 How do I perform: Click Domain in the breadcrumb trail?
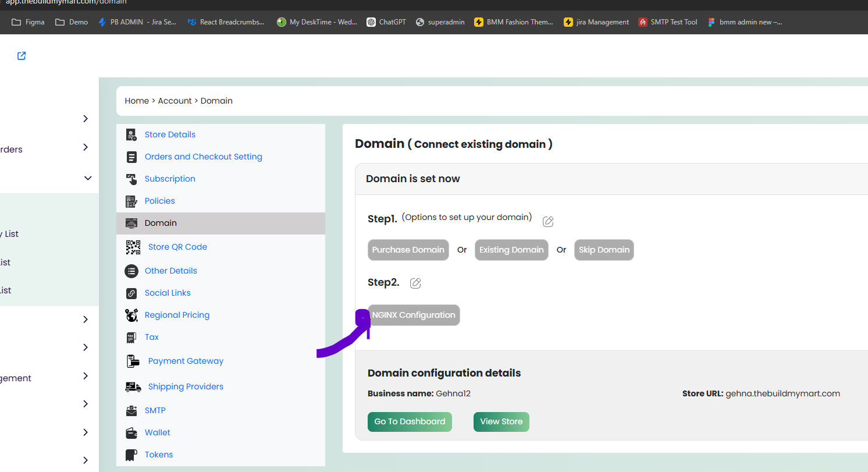[216, 101]
